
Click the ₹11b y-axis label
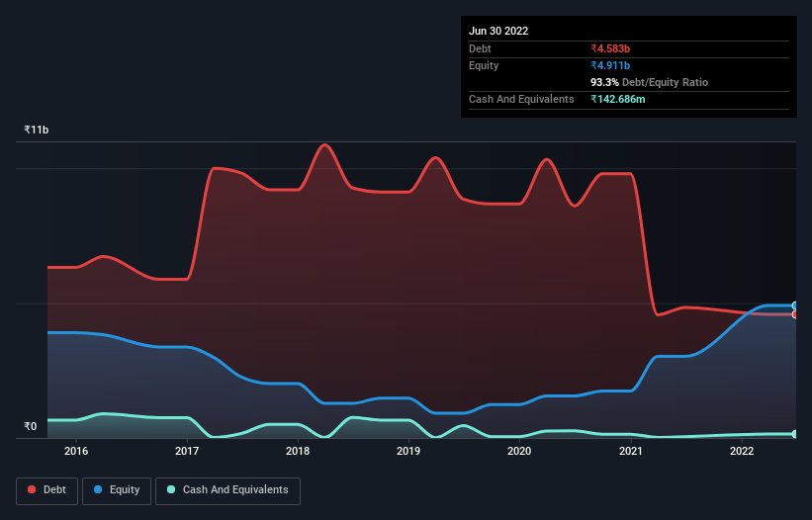(37, 130)
